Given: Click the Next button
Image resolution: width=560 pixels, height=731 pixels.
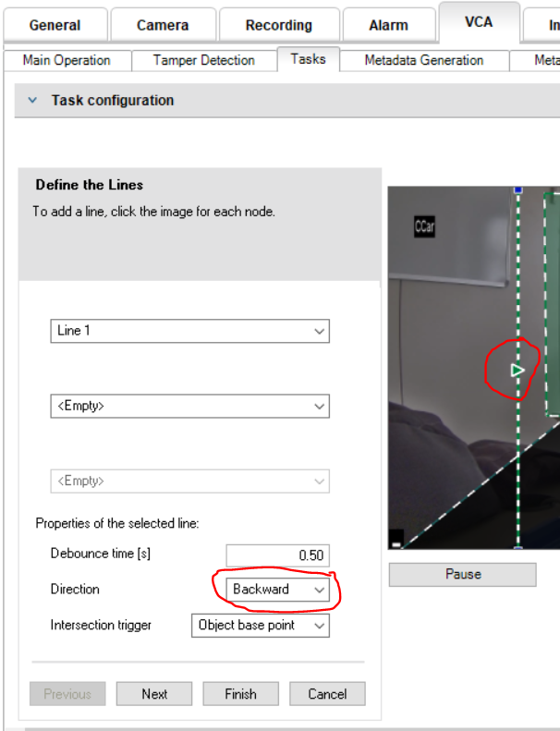Looking at the screenshot, I should 154,694.
